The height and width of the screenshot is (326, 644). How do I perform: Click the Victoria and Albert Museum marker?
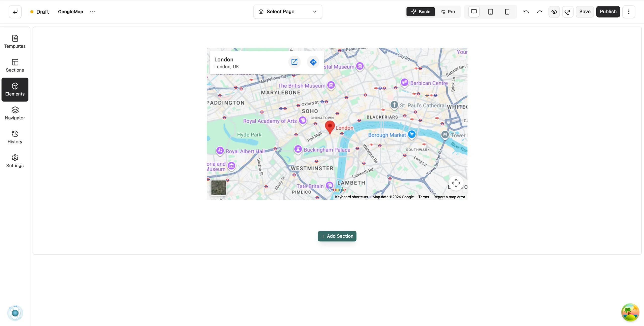(231, 166)
